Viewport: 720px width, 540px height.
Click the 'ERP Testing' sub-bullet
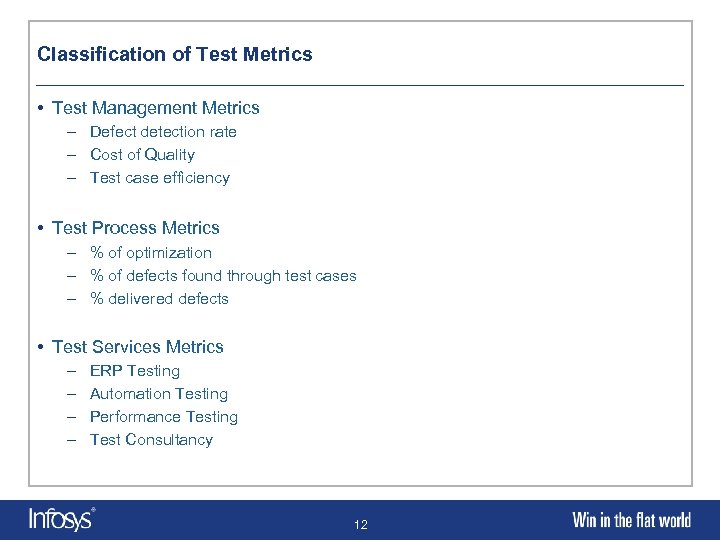coord(135,371)
